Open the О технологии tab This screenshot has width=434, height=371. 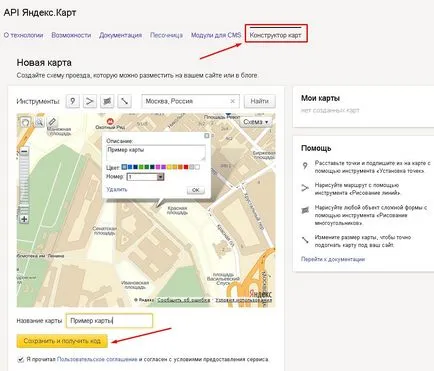tap(23, 35)
